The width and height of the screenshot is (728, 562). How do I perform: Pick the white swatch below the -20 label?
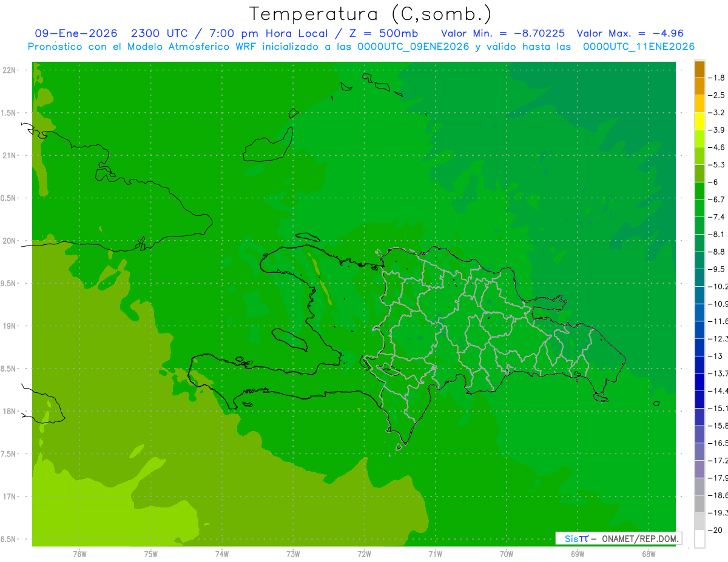pyautogui.click(x=699, y=538)
